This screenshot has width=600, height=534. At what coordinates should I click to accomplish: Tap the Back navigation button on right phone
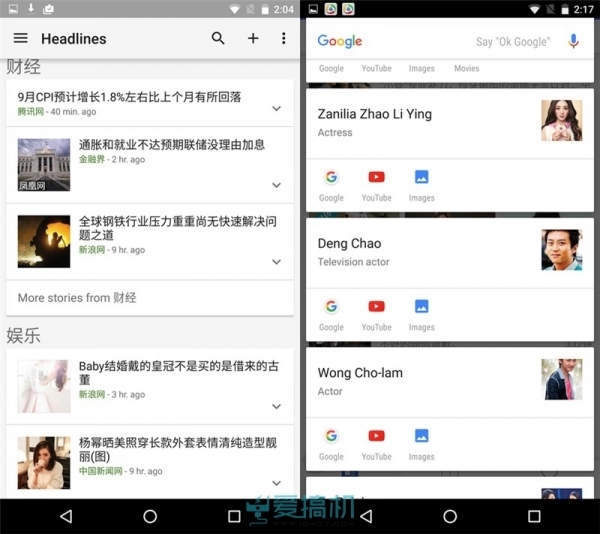click(x=366, y=516)
